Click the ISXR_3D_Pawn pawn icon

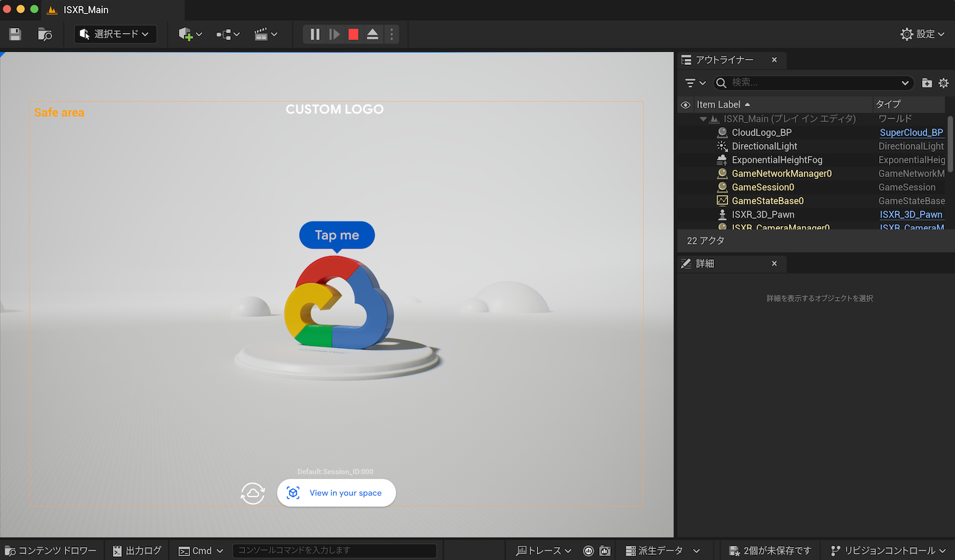pyautogui.click(x=722, y=214)
